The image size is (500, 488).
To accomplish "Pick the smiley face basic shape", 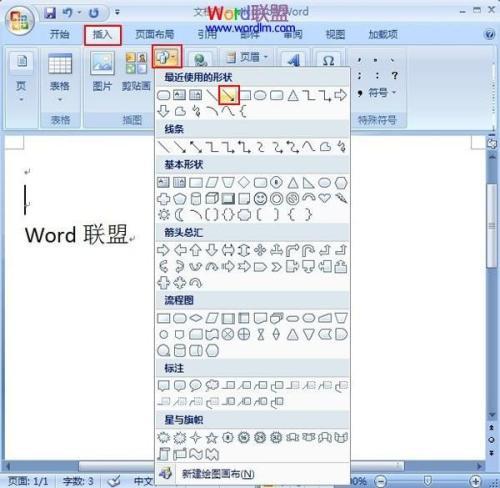I will [x=260, y=199].
